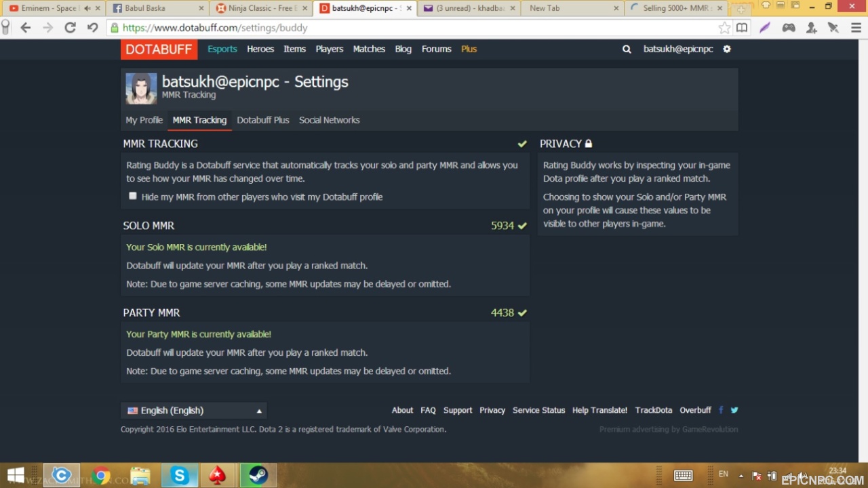Open the Social Networks tab

click(x=330, y=120)
